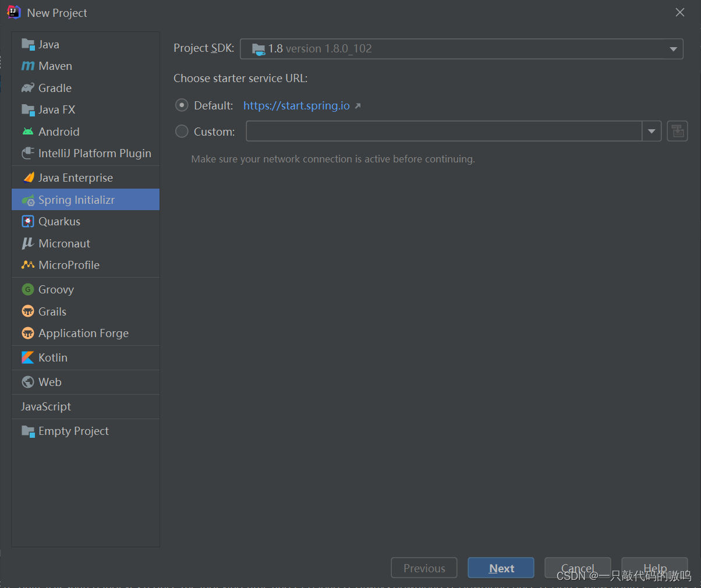Expand the Custom URL history dropdown
Image resolution: width=701 pixels, height=588 pixels.
tap(652, 131)
